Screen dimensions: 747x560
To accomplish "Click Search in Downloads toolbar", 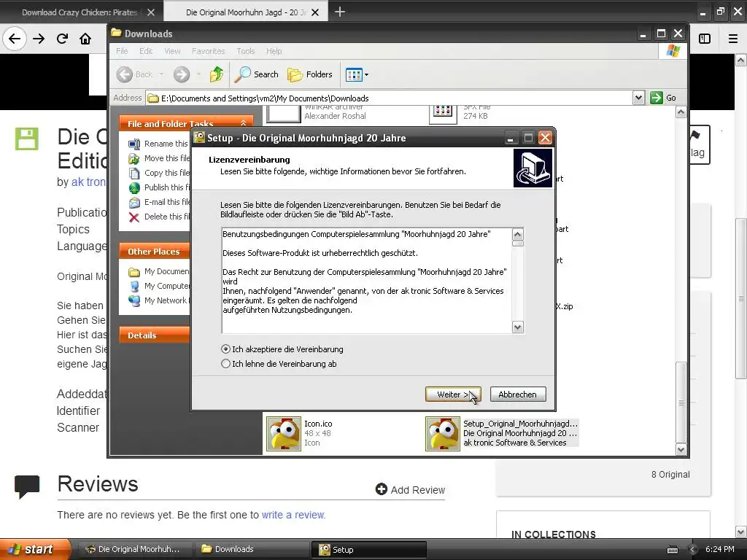I will [x=257, y=74].
